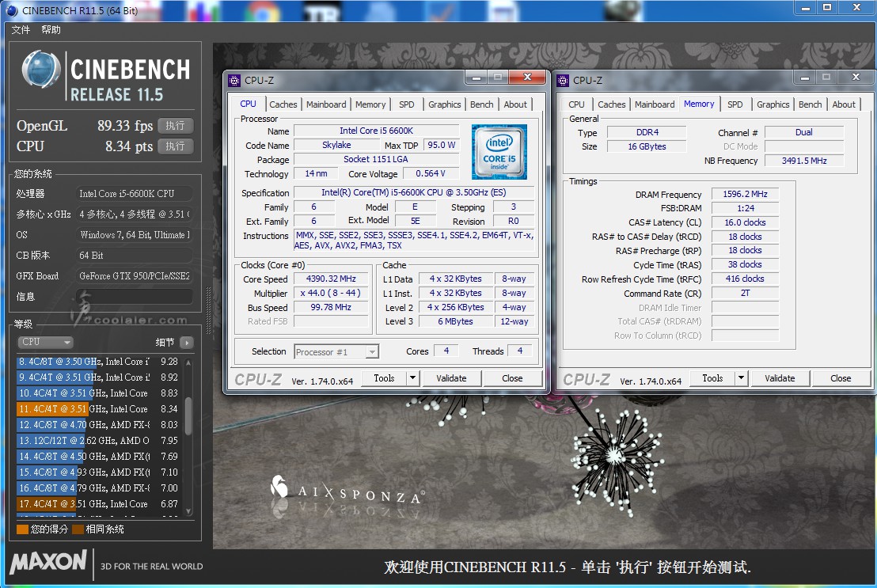Click the Multiplier x 44.0 value

pyautogui.click(x=331, y=293)
